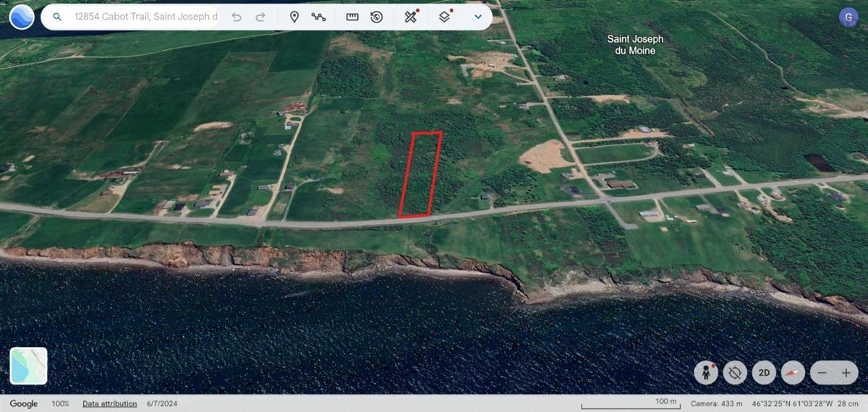The image size is (868, 412).
Task: Open the satellite-and-pencil tool in toolbar
Action: pyautogui.click(x=411, y=17)
